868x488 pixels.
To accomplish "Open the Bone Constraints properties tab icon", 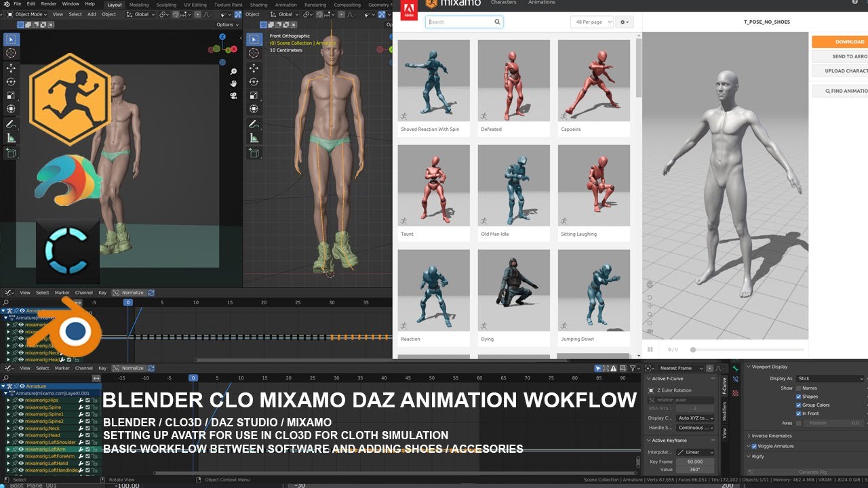I will (736, 380).
